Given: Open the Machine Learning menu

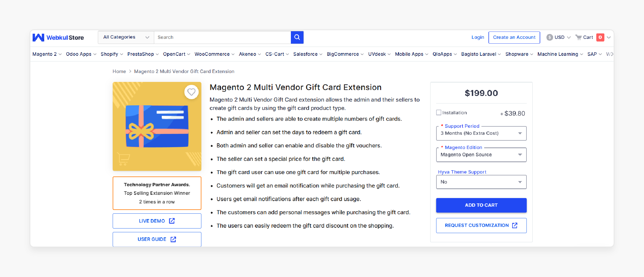Looking at the screenshot, I should tap(560, 54).
